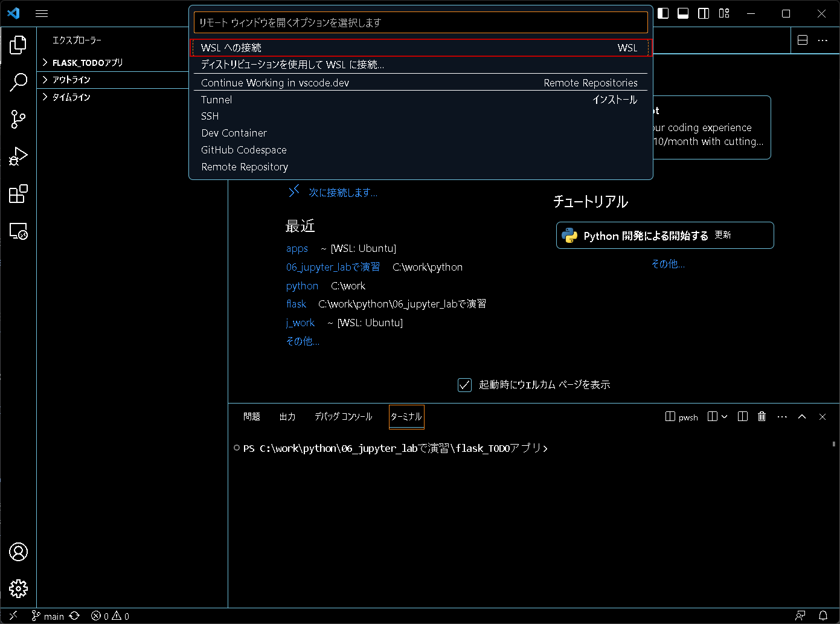Image resolution: width=840 pixels, height=624 pixels.
Task: Open editor more actions ellipsis
Action: tap(822, 40)
